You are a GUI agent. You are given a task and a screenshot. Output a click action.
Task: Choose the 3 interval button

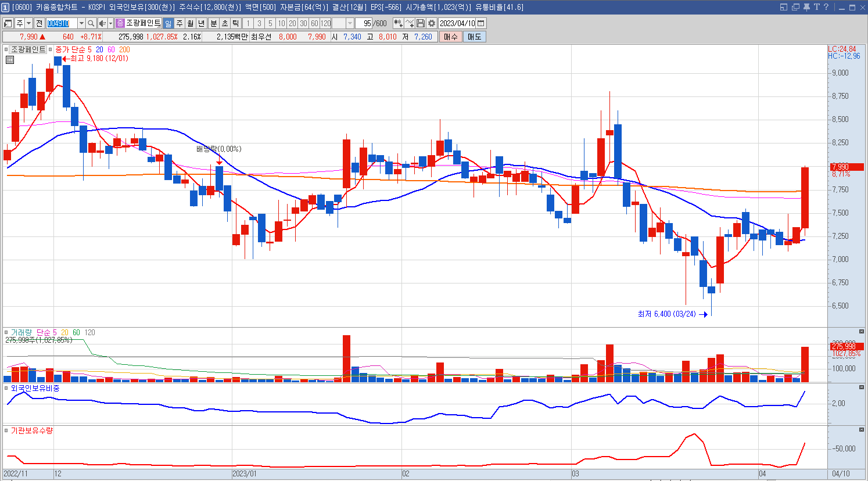tap(259, 23)
